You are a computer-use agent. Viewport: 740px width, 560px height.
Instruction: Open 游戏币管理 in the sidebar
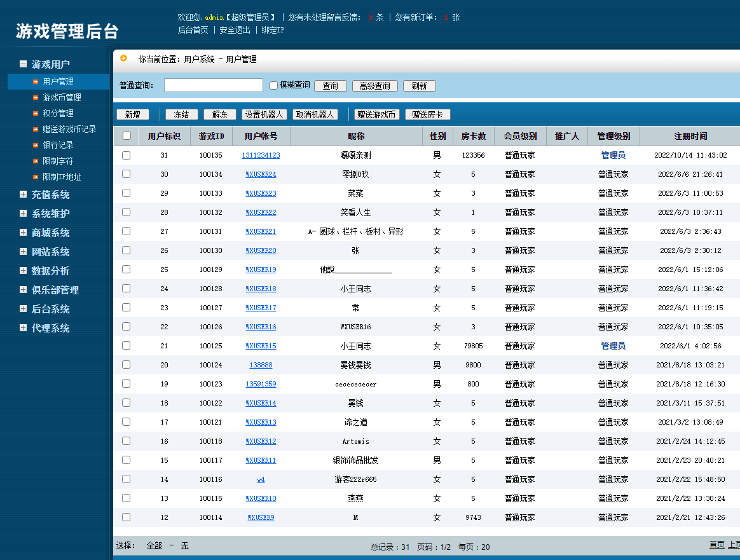(x=62, y=97)
